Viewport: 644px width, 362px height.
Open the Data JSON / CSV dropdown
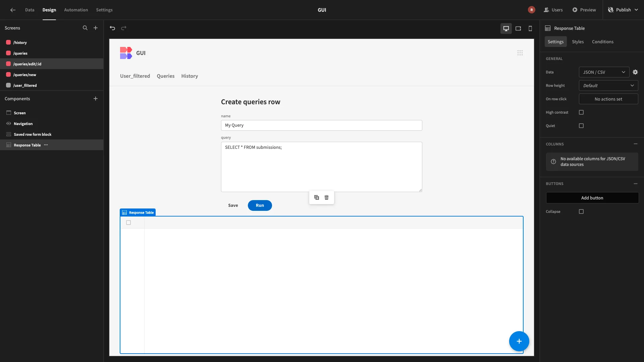point(604,72)
